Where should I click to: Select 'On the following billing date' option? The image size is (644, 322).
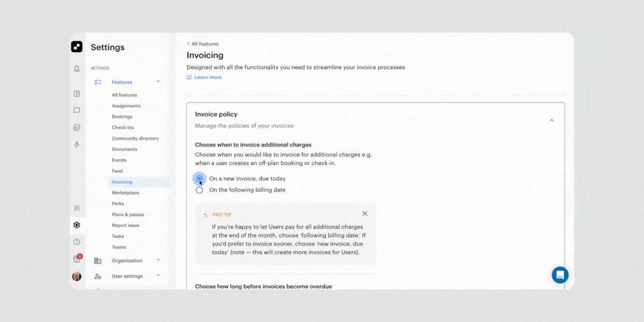(199, 189)
